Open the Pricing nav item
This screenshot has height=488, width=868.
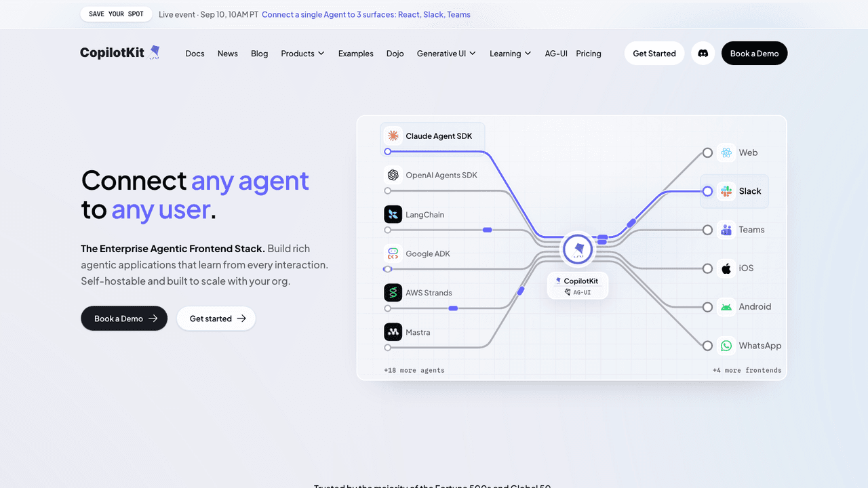click(589, 54)
